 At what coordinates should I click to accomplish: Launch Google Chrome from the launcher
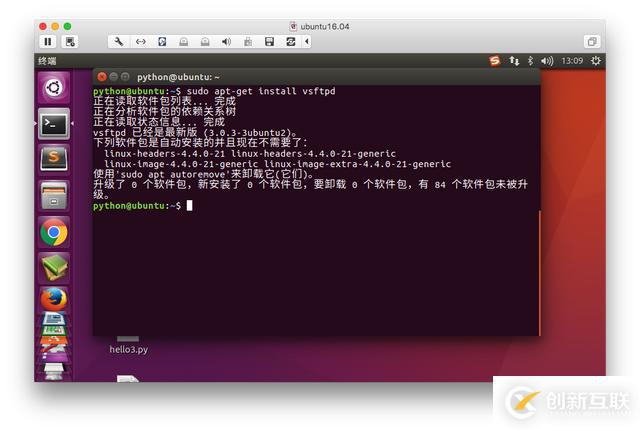click(x=54, y=232)
